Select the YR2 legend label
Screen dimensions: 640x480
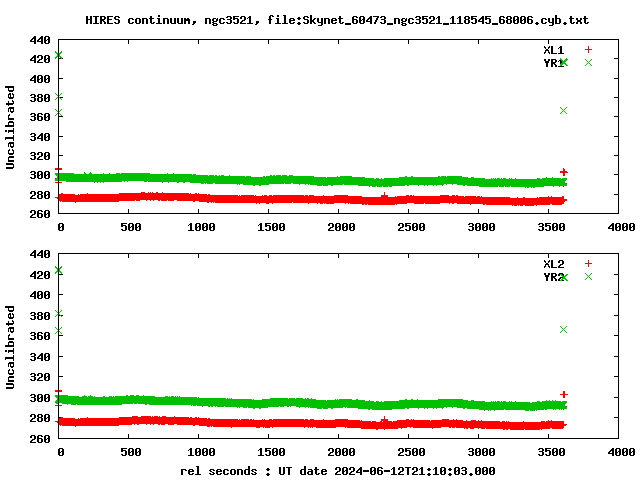point(553,277)
